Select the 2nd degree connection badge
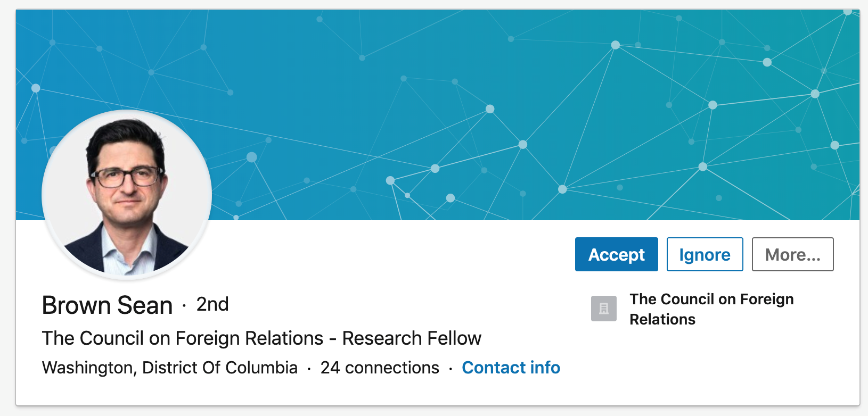This screenshot has width=868, height=416. 212,305
